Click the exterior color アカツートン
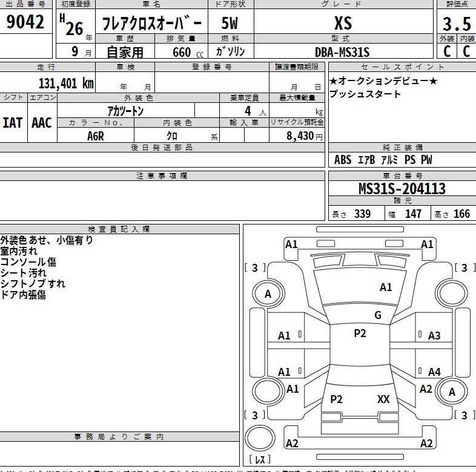 125,111
